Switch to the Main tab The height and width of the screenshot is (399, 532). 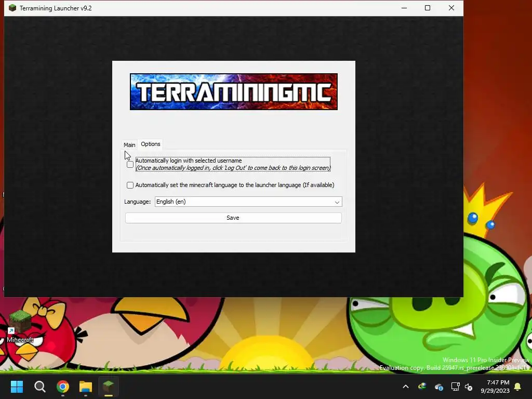[129, 145]
